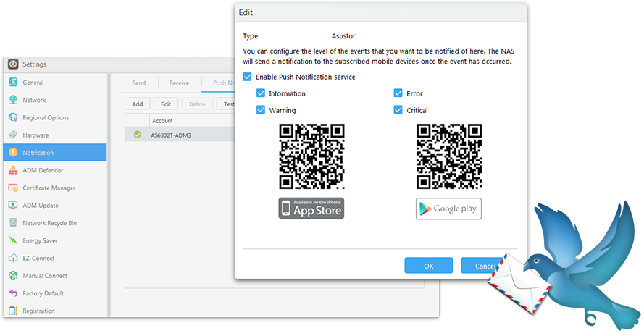Click the Certificate Manager icon

[x=13, y=188]
